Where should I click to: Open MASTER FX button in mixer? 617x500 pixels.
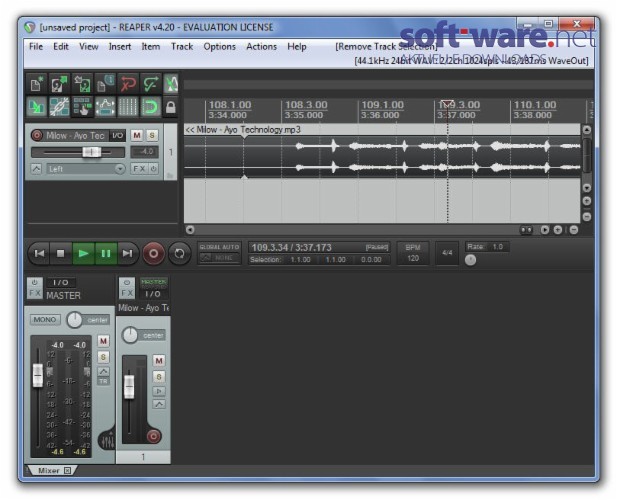[35, 293]
